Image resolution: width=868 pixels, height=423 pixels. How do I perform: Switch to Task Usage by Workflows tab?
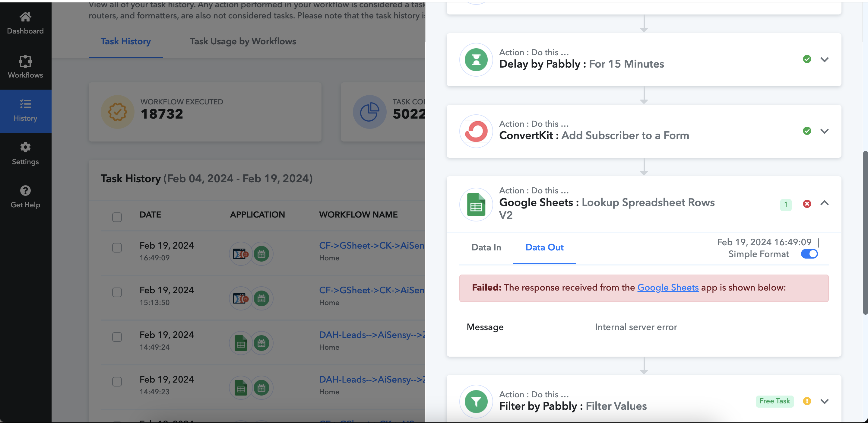(242, 41)
